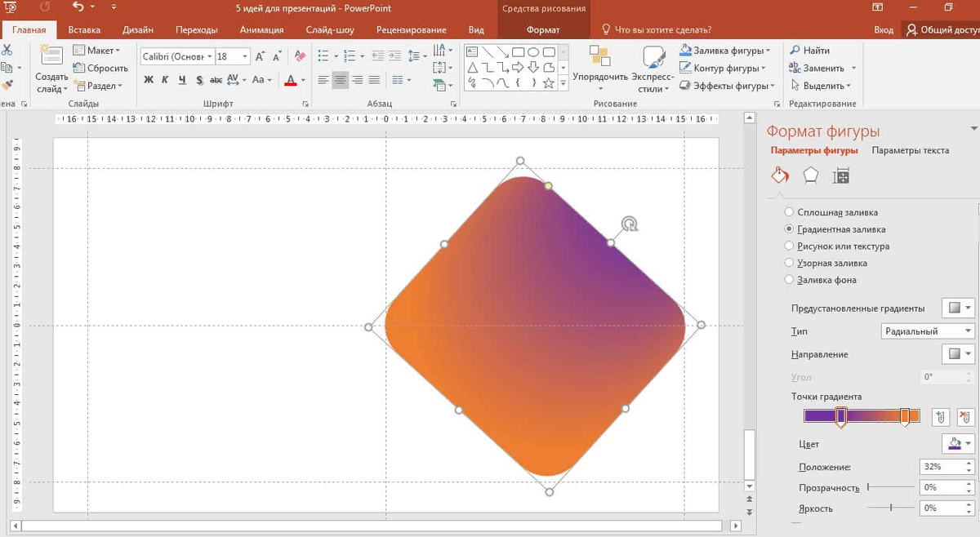Open Effects pentagon tab in Format pane
The height and width of the screenshot is (537, 980).
[810, 175]
